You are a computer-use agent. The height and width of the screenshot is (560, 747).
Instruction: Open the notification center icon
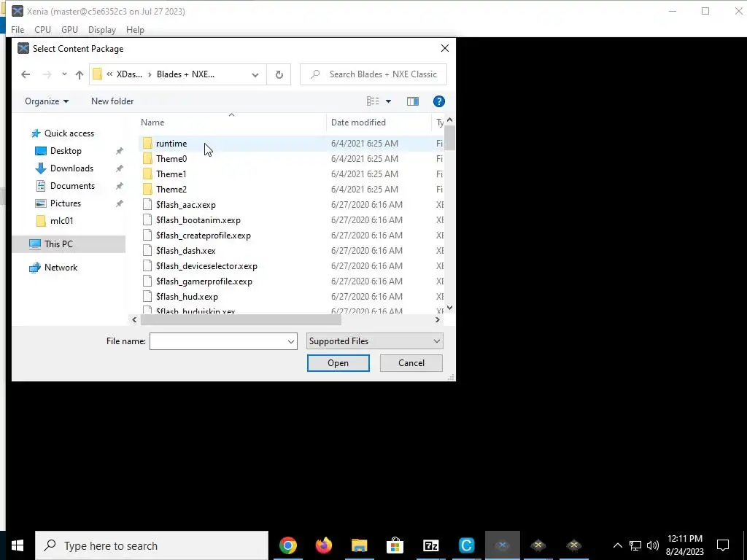pos(723,545)
